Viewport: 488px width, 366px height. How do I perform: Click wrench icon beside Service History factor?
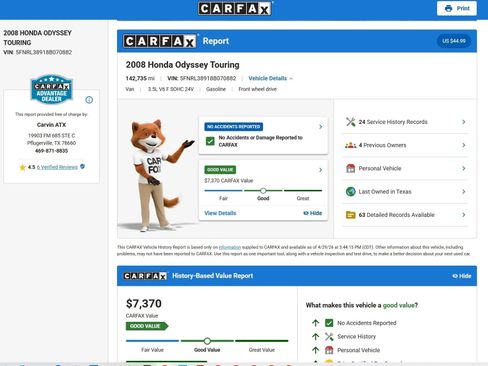click(329, 337)
